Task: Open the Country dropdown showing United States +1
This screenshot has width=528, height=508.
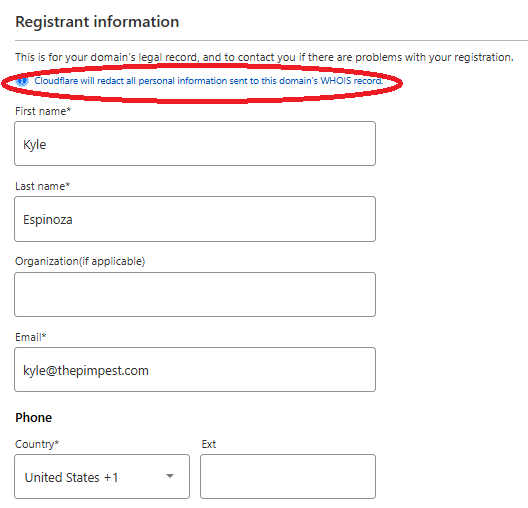Action: (102, 477)
